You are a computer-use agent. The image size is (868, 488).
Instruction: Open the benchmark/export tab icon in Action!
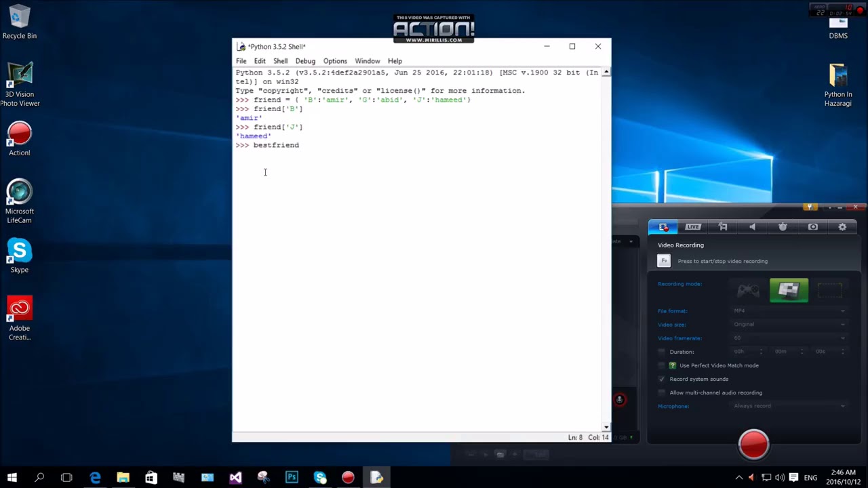click(x=723, y=227)
